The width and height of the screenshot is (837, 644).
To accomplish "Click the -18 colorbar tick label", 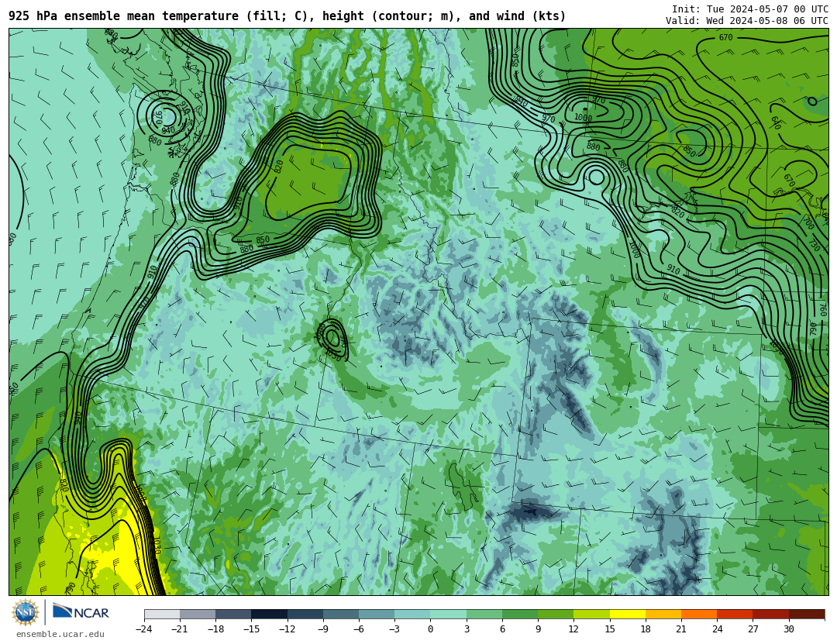I will [x=215, y=629].
